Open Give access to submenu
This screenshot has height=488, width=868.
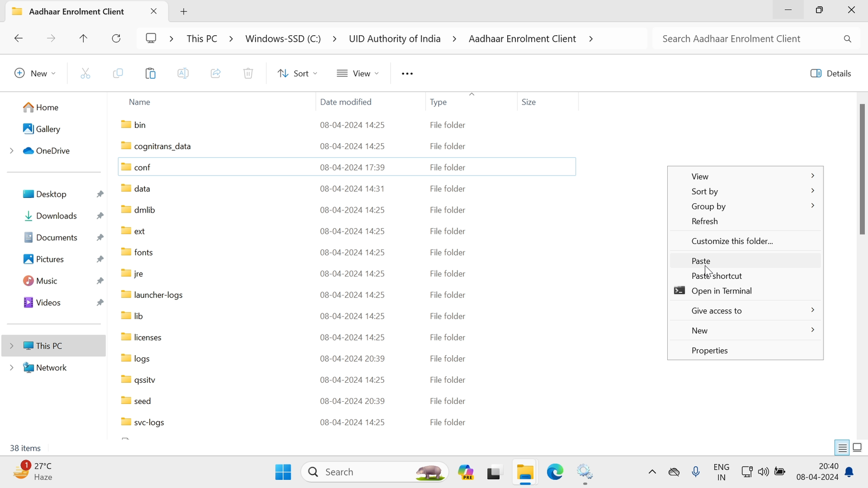click(745, 311)
